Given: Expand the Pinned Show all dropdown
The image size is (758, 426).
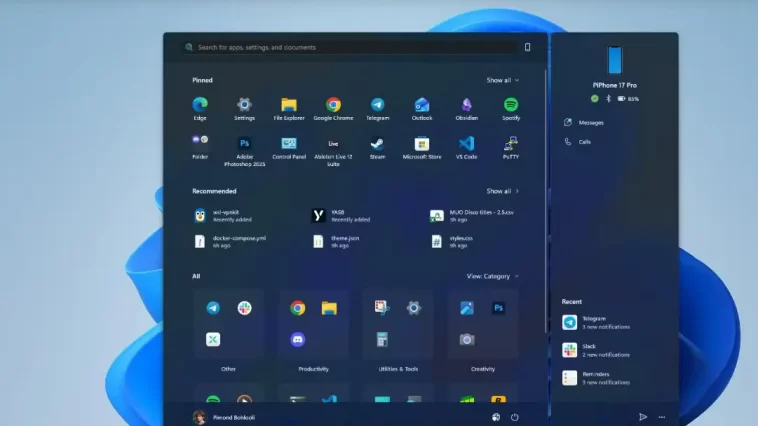Looking at the screenshot, I should pos(503,80).
